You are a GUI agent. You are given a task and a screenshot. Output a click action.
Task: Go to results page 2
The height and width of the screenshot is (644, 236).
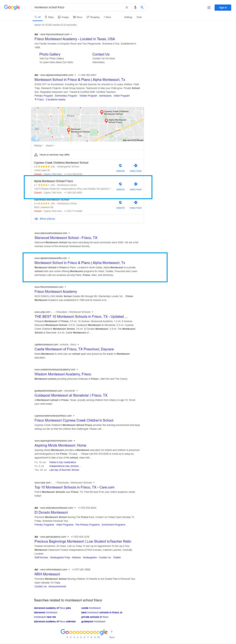click(70, 637)
